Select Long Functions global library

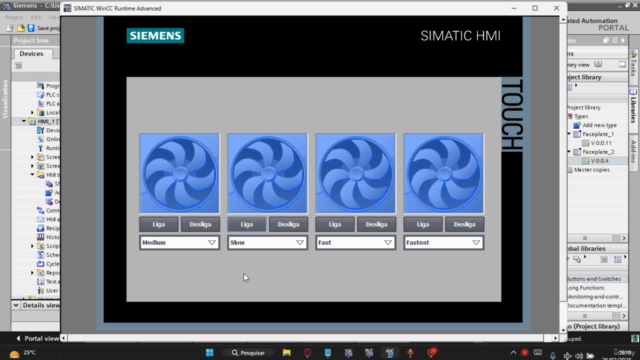coord(586,288)
